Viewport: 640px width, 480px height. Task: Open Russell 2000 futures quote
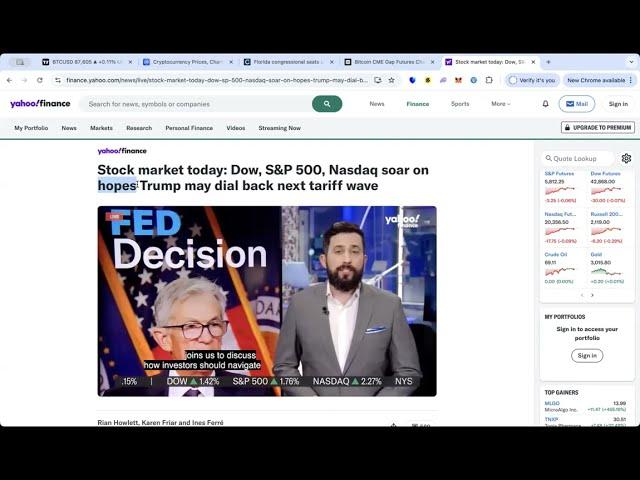[607, 214]
